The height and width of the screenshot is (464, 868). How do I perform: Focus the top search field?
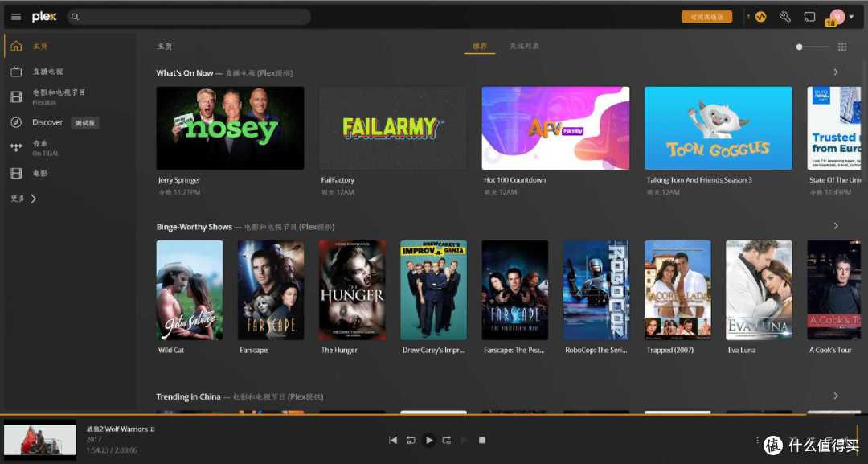click(x=189, y=17)
